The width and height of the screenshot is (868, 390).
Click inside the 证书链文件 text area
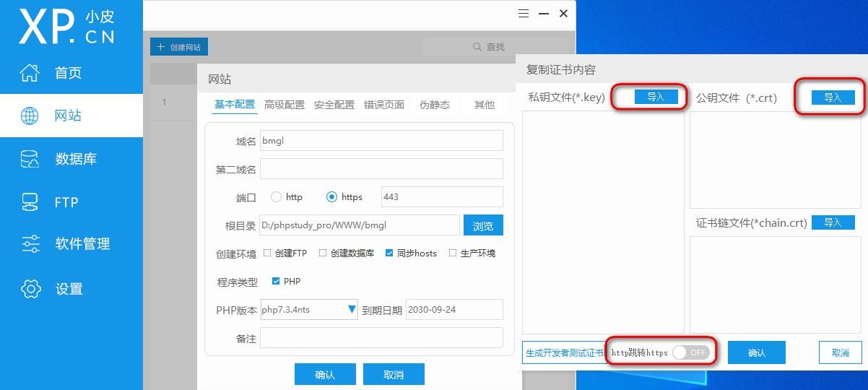click(776, 285)
